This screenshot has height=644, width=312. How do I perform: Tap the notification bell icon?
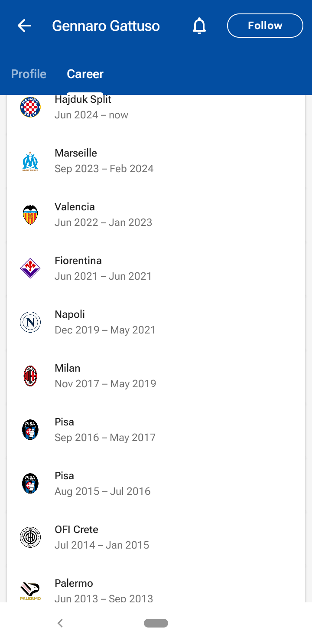click(199, 26)
